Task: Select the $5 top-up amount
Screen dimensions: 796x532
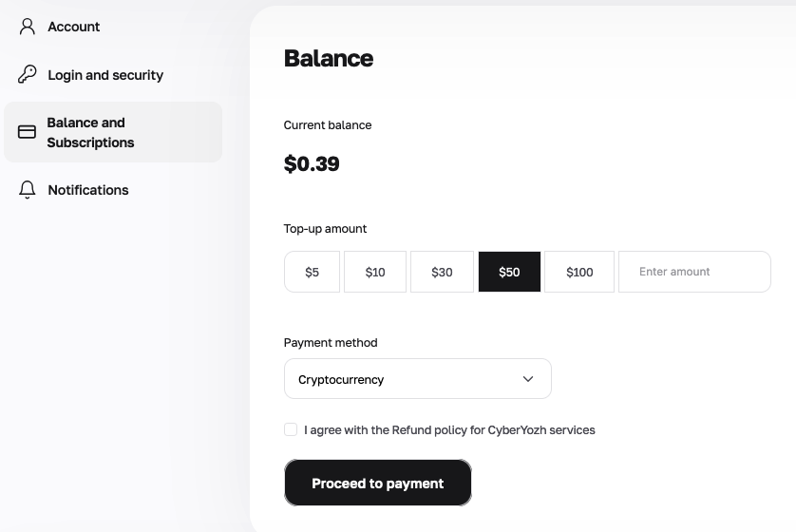Action: point(312,272)
